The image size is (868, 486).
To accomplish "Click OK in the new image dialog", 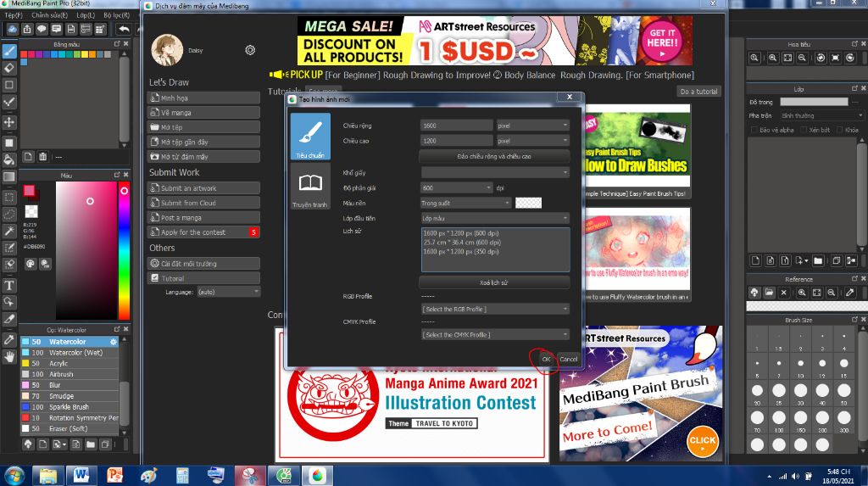I will click(546, 359).
